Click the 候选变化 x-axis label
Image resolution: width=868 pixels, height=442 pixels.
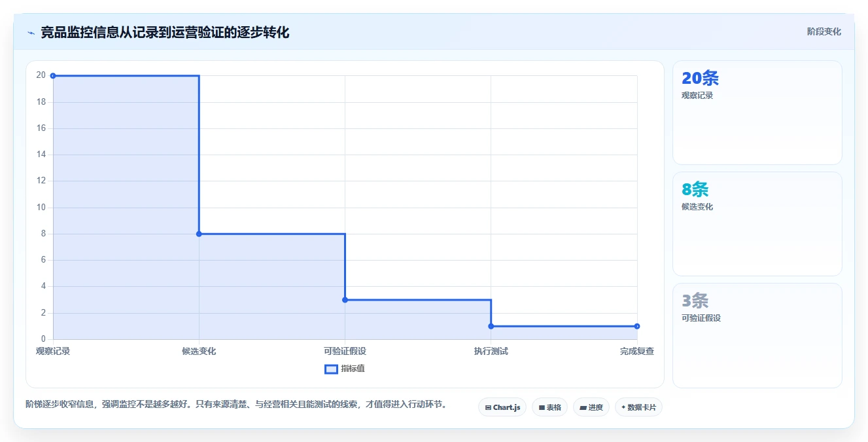[x=199, y=351]
